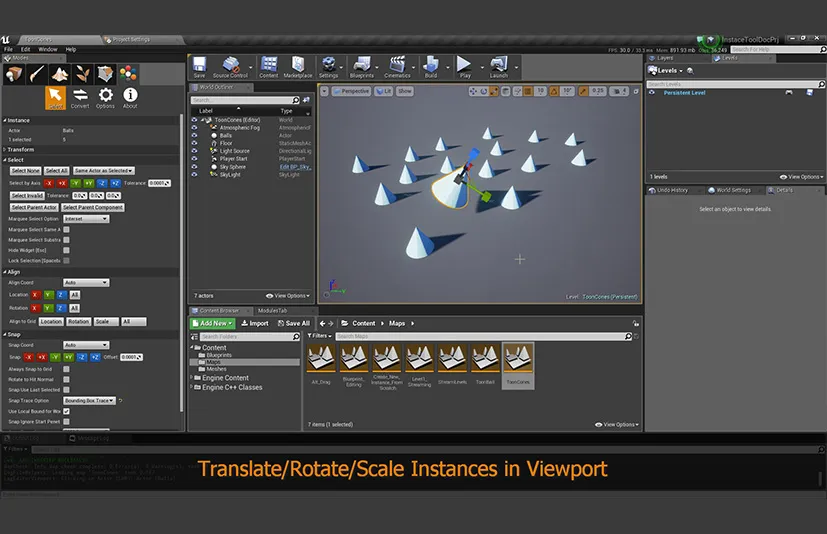Open Same Actor as Selected dropdown
The width and height of the screenshot is (827, 534).
click(x=103, y=170)
